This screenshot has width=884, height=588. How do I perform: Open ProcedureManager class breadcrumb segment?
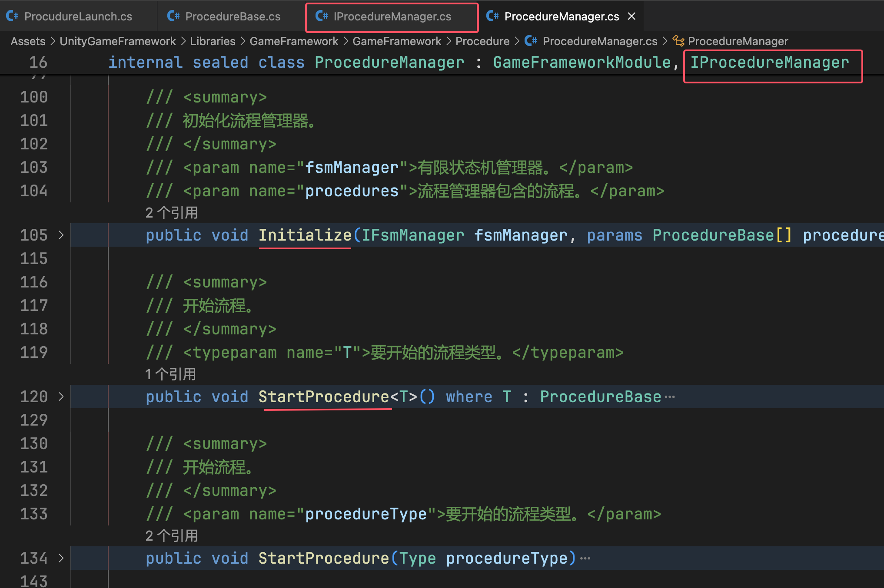738,41
